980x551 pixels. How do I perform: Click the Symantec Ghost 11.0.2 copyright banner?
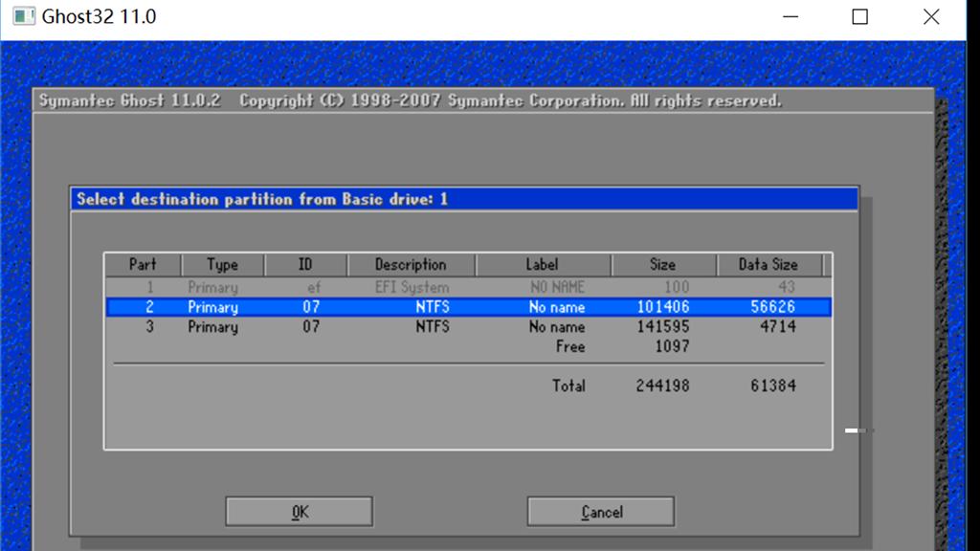coord(412,99)
